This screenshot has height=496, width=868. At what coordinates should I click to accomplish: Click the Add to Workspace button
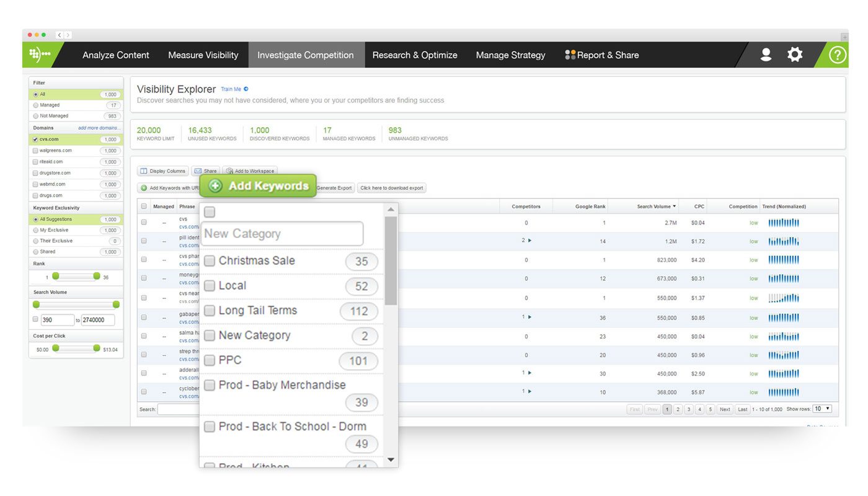point(250,171)
